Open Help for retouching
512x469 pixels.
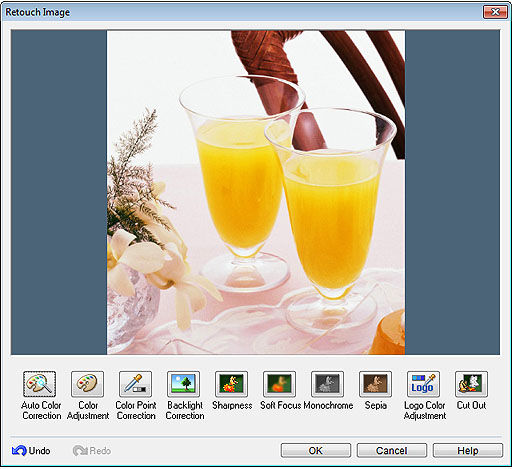click(x=468, y=451)
